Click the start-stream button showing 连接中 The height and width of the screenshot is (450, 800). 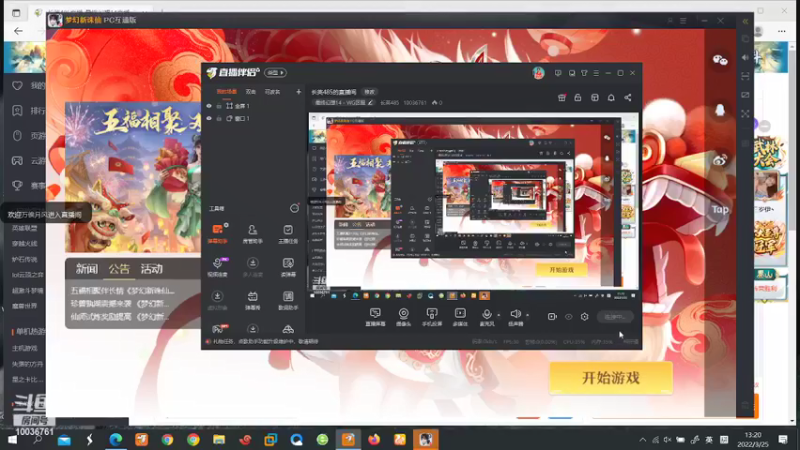point(615,317)
